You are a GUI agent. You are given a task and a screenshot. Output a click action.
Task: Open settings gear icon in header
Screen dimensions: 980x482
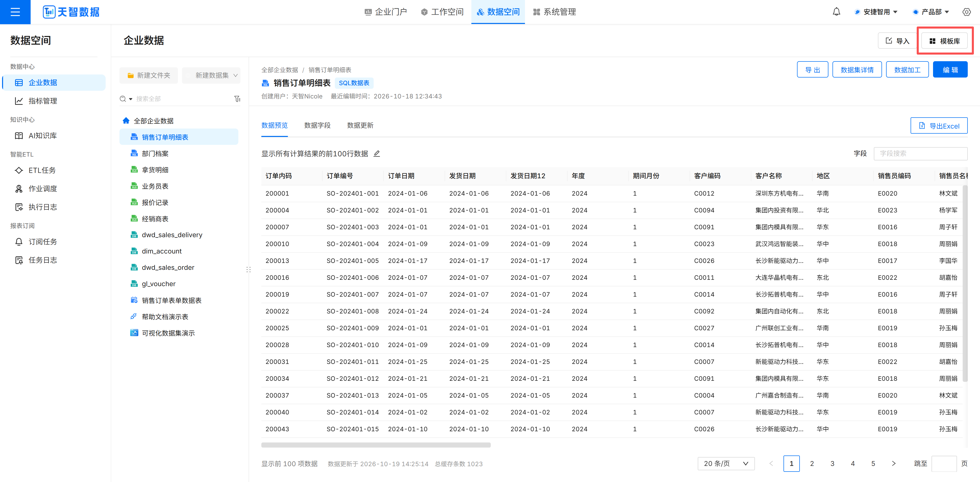[x=966, y=12]
